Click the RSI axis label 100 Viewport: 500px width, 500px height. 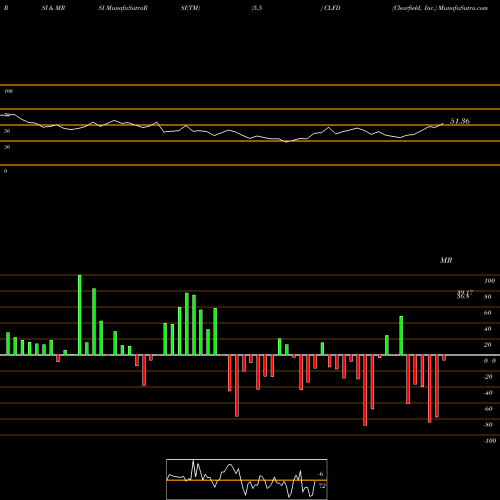tap(8, 91)
